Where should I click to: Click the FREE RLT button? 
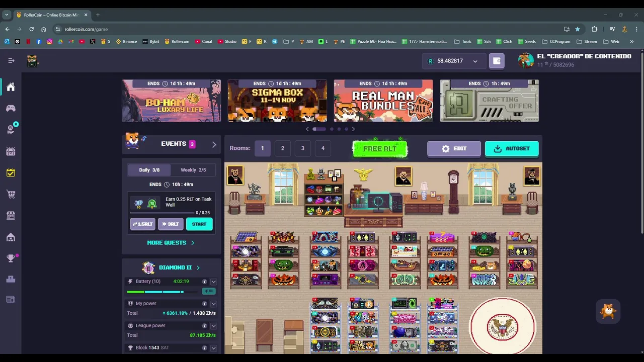(380, 148)
